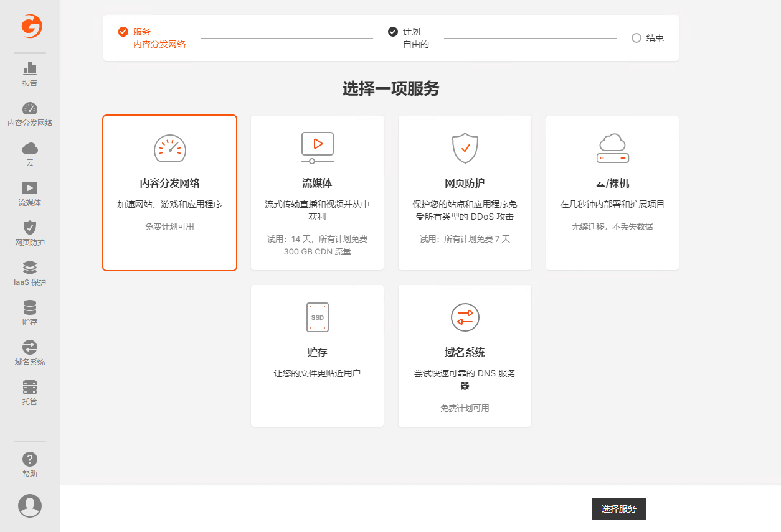
Task: Click 内容分发网络 label under 服务 step
Action: pyautogui.click(x=159, y=44)
